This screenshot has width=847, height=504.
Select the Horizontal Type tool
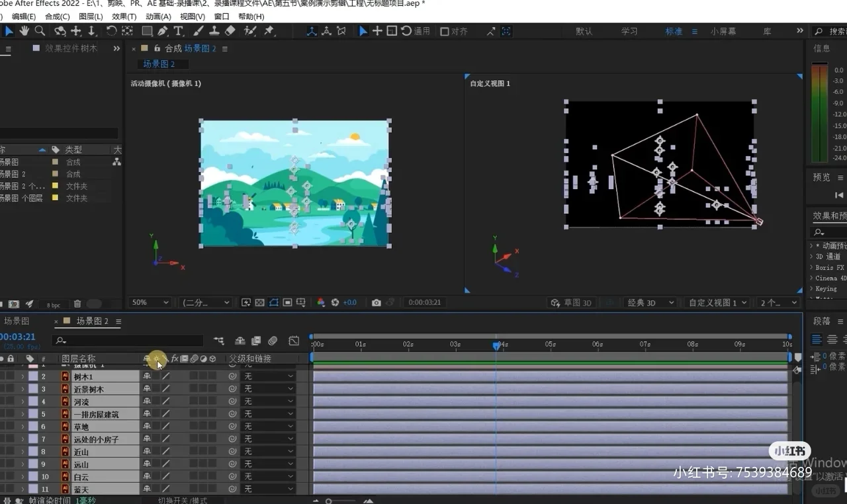[x=179, y=31]
